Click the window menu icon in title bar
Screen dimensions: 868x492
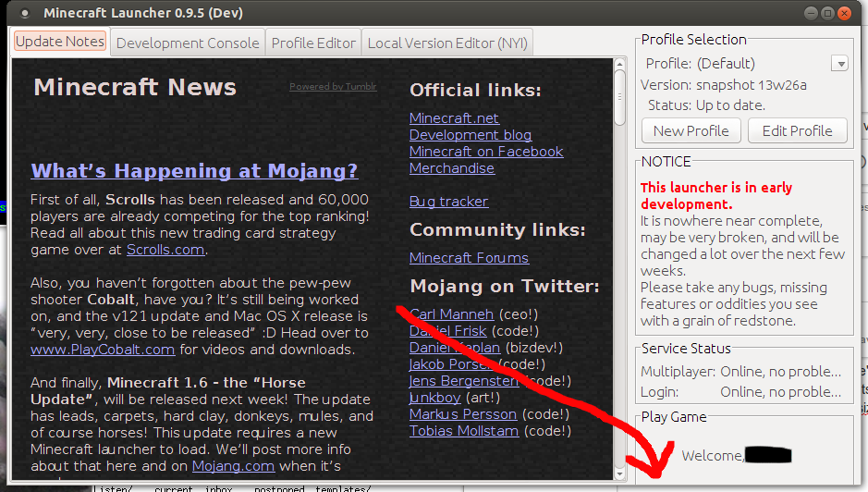click(25, 13)
